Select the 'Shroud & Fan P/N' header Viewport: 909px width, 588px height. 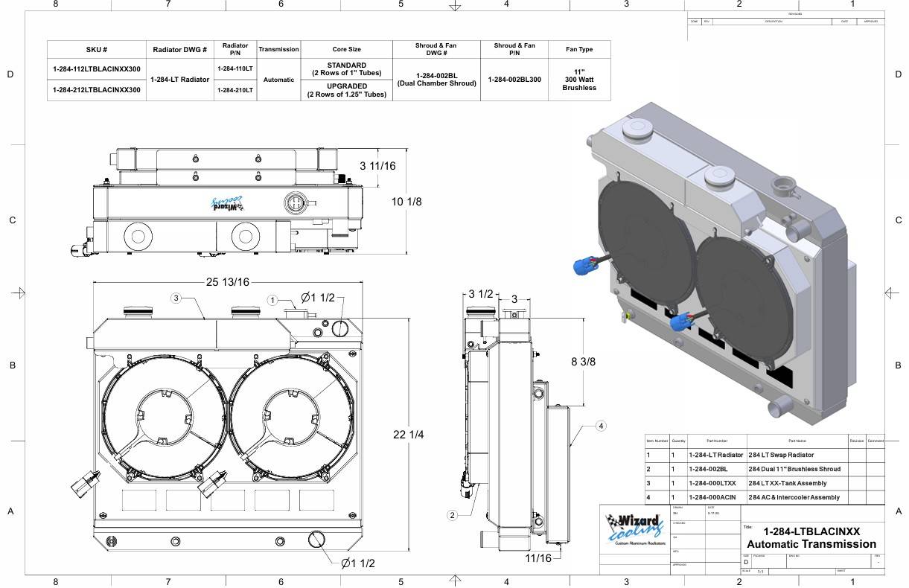[514, 50]
